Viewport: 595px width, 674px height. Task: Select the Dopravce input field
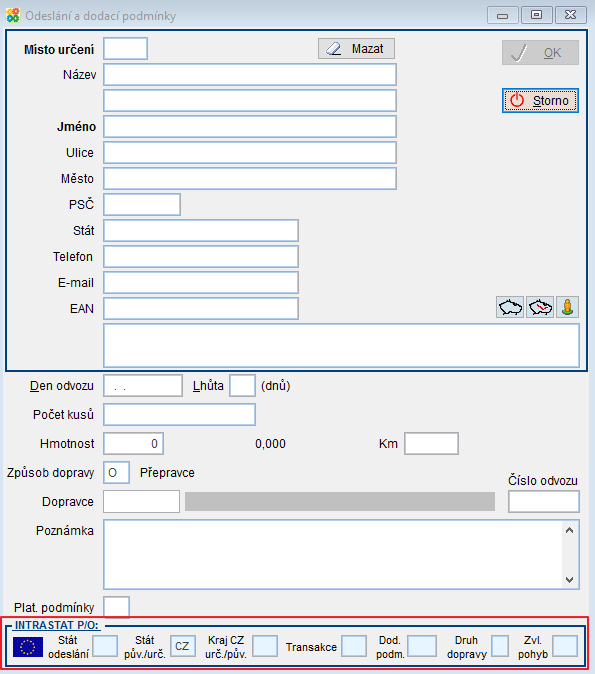click(x=141, y=502)
